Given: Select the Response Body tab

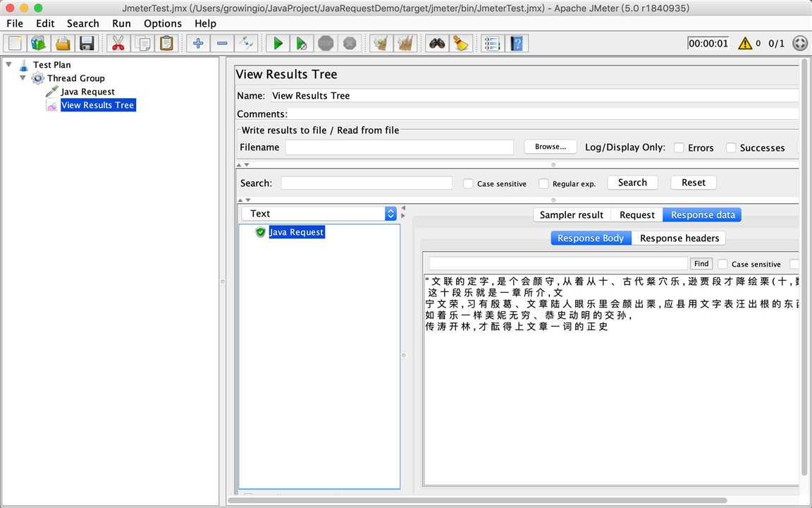Looking at the screenshot, I should pos(591,238).
